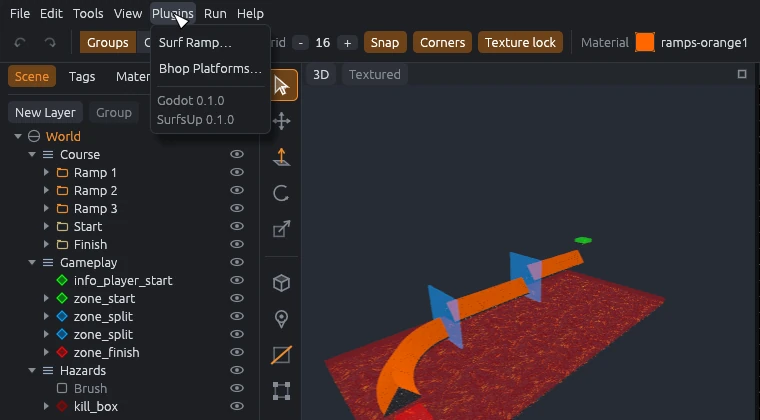This screenshot has height=420, width=760.
Task: Select the vertex edit tool
Action: pos(282,390)
